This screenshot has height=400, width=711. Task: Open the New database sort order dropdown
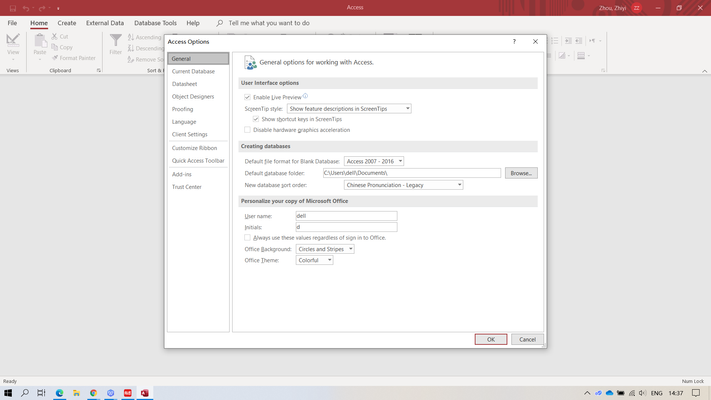click(403, 185)
